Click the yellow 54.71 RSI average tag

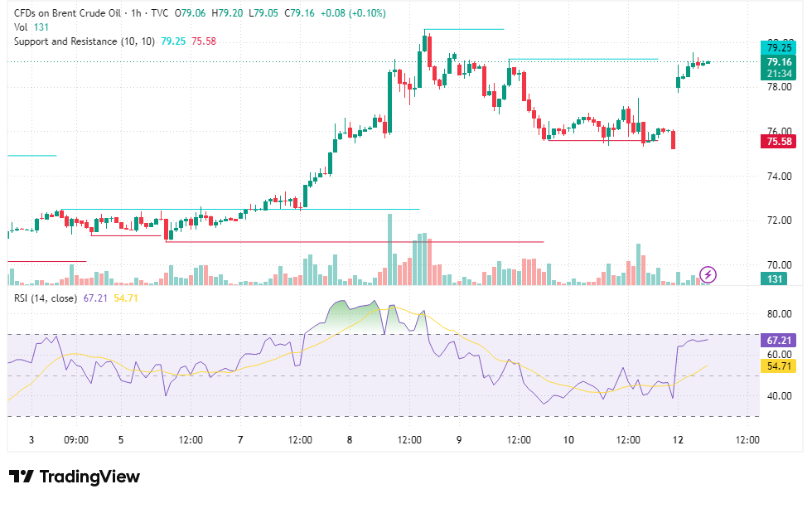(x=778, y=366)
